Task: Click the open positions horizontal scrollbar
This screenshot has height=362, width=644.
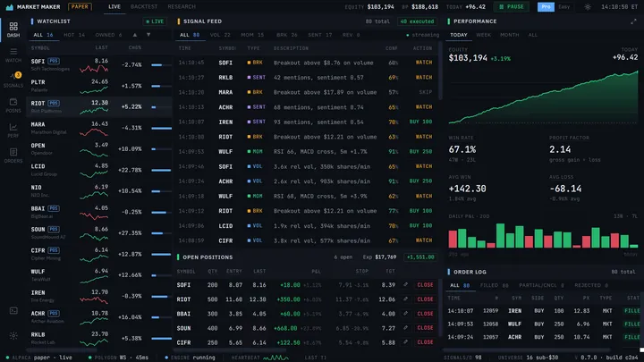Action: pyautogui.click(x=230, y=350)
